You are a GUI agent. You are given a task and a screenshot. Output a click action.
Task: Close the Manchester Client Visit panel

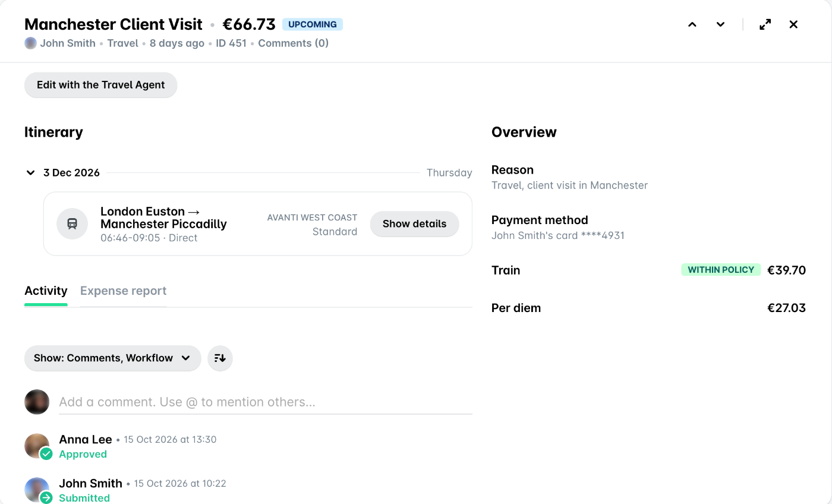click(793, 24)
